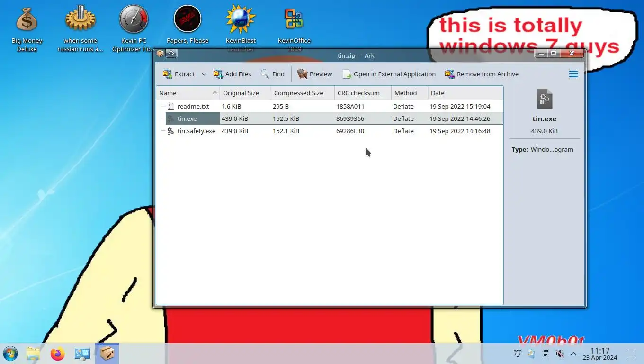
Task: Click date 19 Sep 2022 15:19:04
Action: pos(460,106)
